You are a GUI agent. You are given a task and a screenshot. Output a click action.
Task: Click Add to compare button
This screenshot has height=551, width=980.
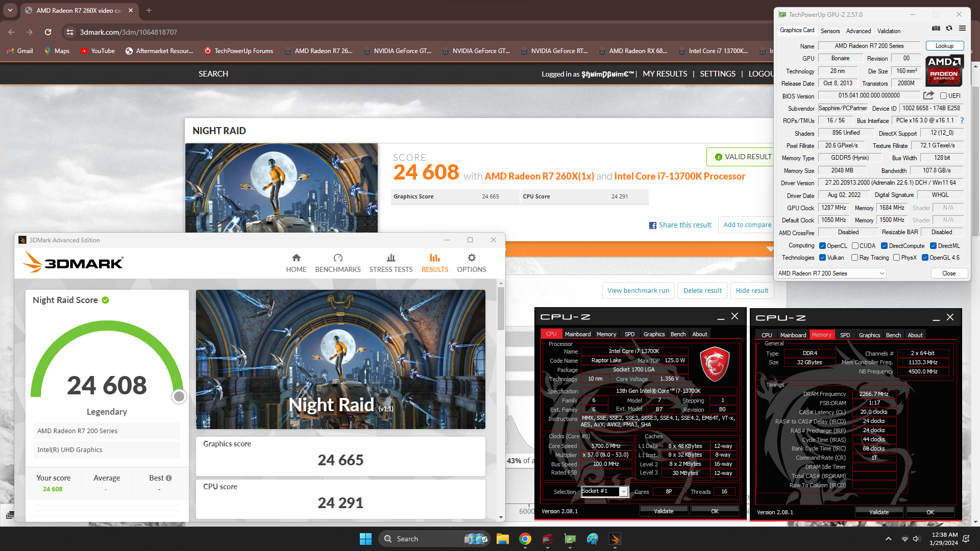pyautogui.click(x=747, y=225)
